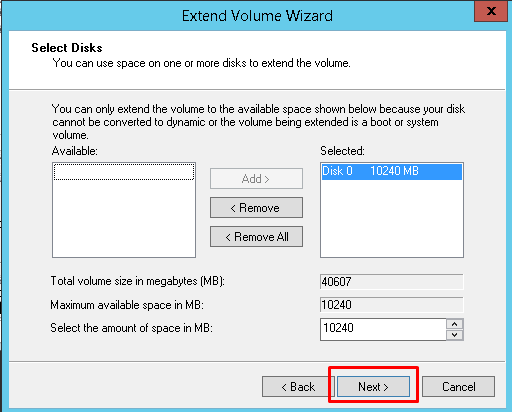Click the greyed-out Add > button

256,179
